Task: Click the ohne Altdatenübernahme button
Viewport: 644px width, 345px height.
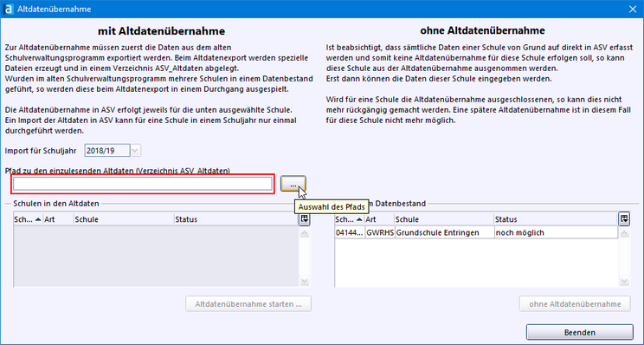Action: [575, 304]
